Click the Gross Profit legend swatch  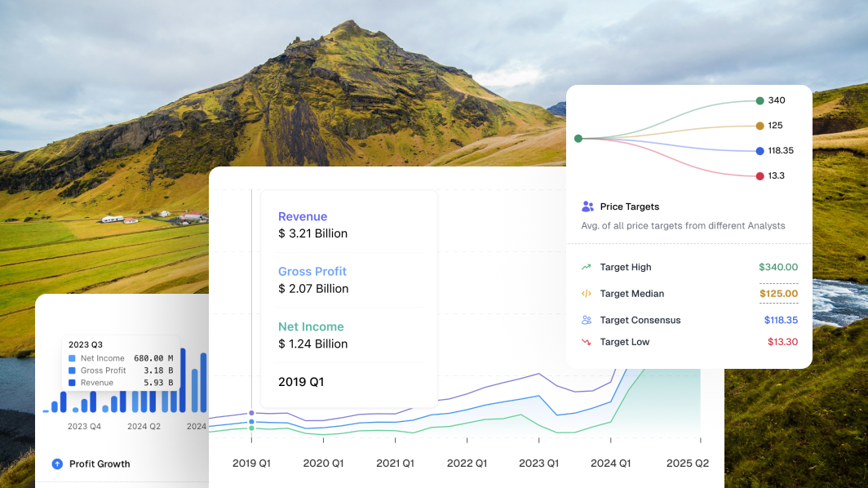point(72,370)
